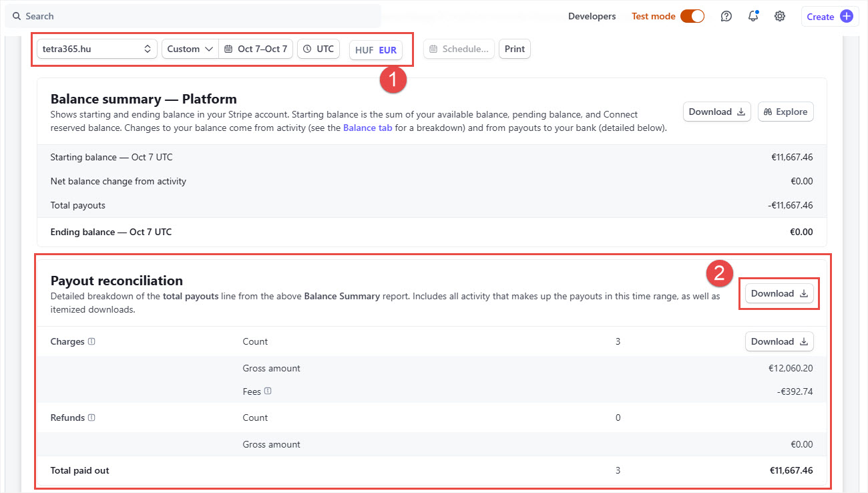This screenshot has width=868, height=493.
Task: Open the UTC timezone selector
Action: [318, 49]
